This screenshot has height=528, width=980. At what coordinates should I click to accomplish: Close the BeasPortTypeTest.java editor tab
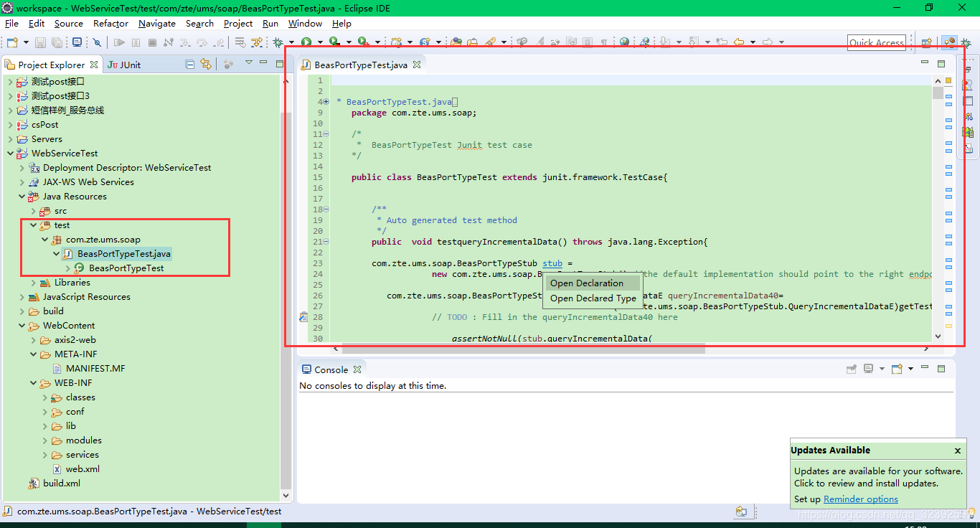click(416, 65)
